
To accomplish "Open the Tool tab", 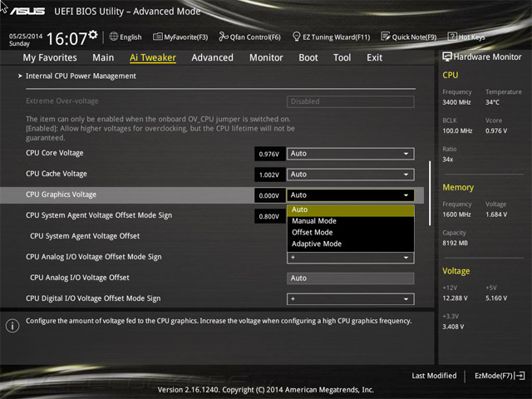I will tap(342, 57).
